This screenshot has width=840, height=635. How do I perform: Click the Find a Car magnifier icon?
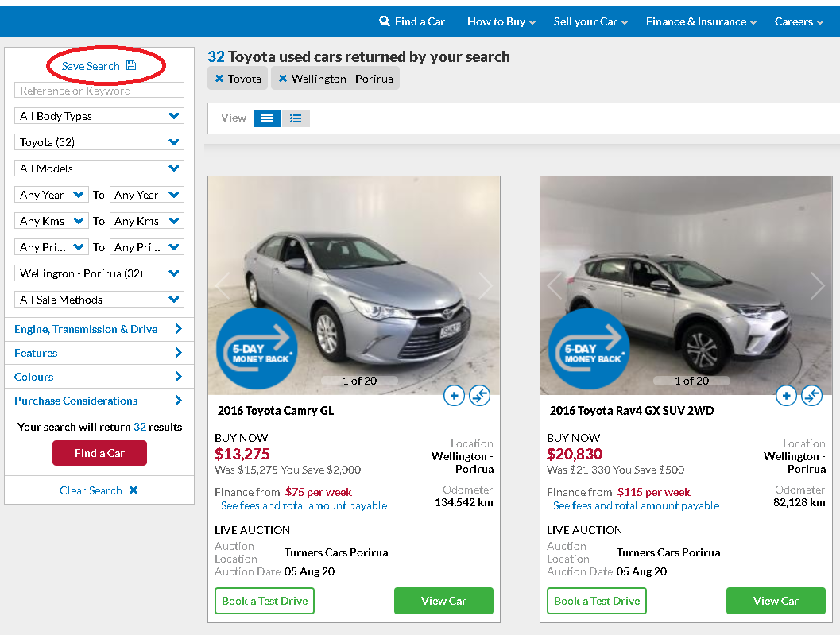[x=384, y=21]
